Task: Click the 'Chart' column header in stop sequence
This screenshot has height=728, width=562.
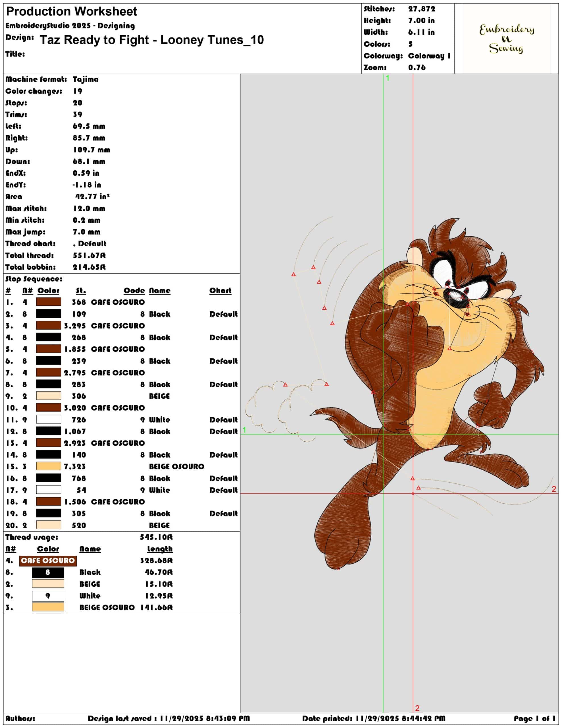Action: coord(220,291)
